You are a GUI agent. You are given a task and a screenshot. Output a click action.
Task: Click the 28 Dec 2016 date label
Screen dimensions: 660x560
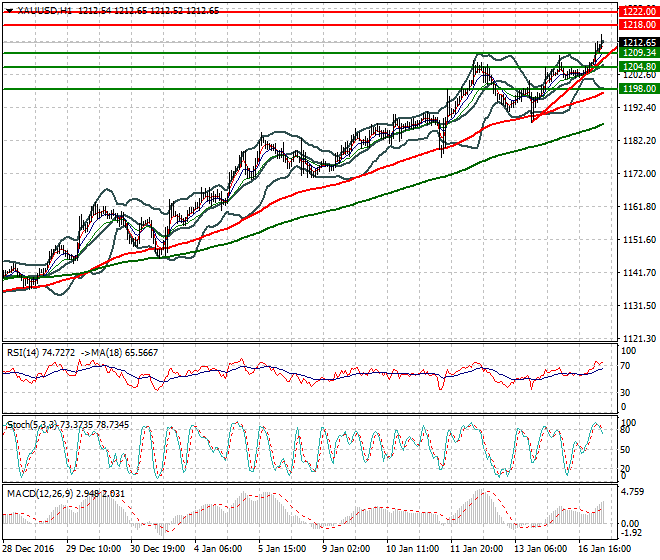point(28,549)
